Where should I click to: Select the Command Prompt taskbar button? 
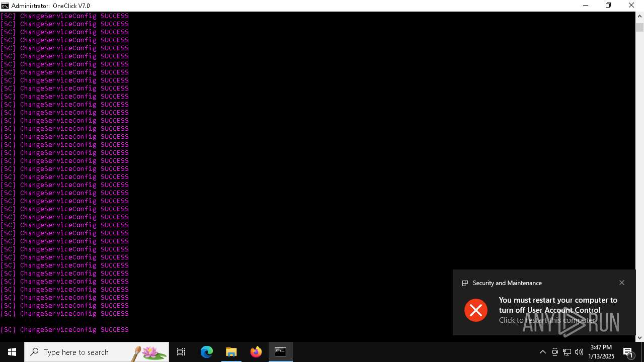[x=281, y=352]
